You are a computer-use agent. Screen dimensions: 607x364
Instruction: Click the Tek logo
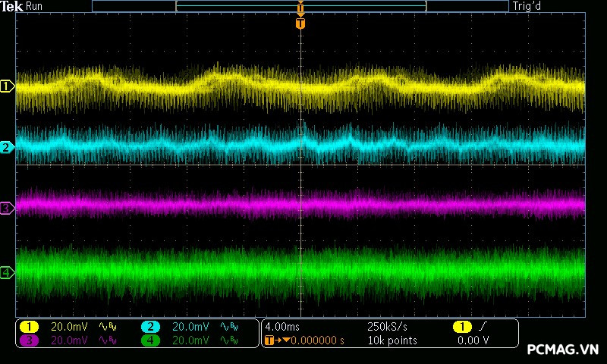pyautogui.click(x=11, y=6)
